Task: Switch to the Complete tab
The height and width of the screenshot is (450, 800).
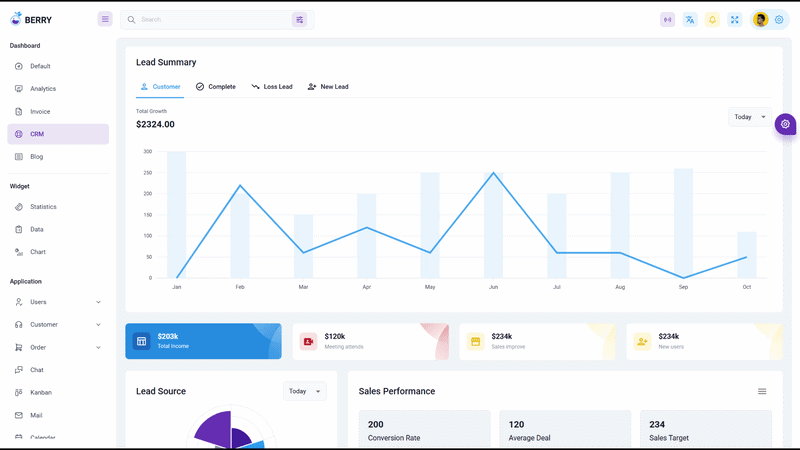Action: click(x=216, y=87)
